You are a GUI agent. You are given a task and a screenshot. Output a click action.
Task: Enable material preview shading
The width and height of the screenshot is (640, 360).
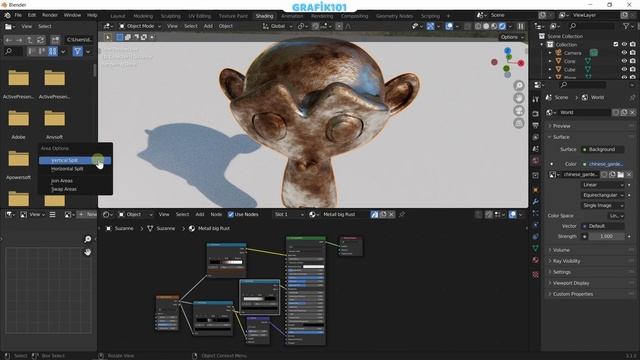click(x=494, y=26)
